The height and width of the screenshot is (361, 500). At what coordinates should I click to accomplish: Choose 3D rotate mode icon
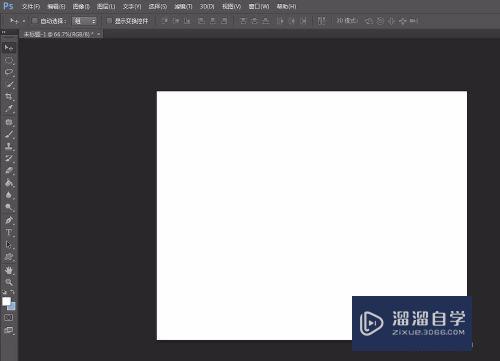(x=369, y=21)
